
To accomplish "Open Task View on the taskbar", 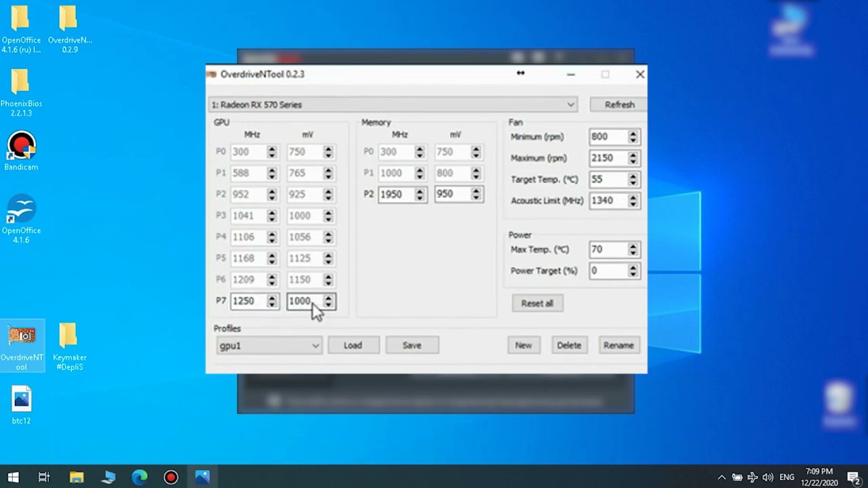I will coord(44,477).
